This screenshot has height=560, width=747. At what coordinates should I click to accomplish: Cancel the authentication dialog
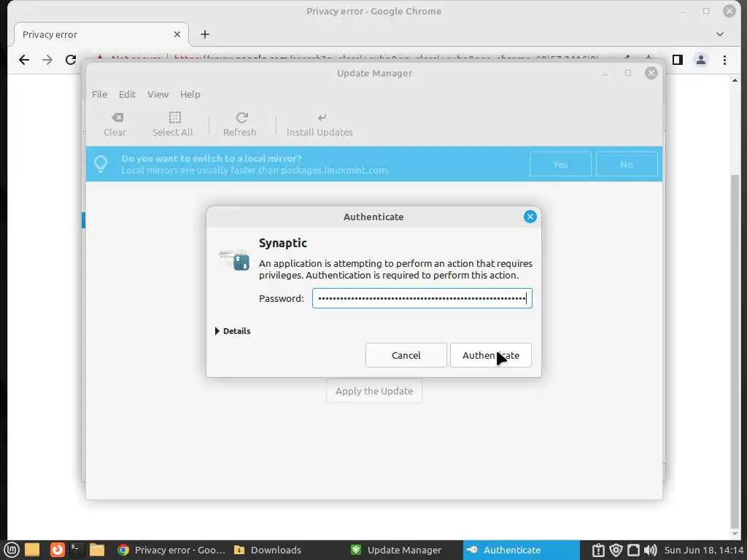pos(406,355)
